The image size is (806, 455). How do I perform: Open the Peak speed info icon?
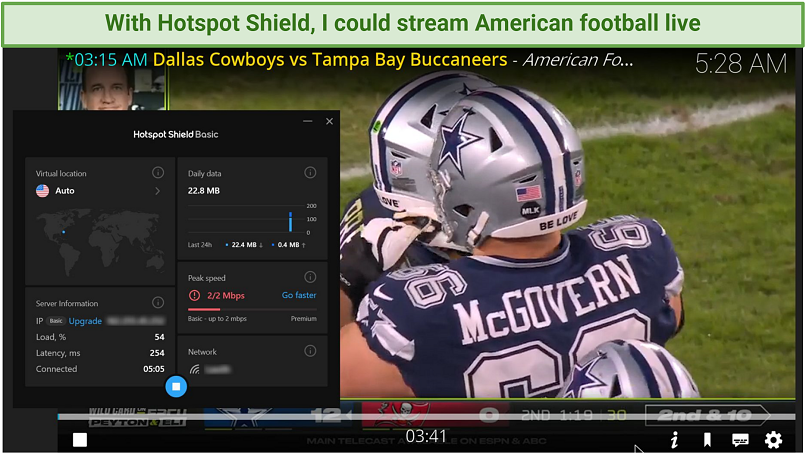[x=310, y=277]
